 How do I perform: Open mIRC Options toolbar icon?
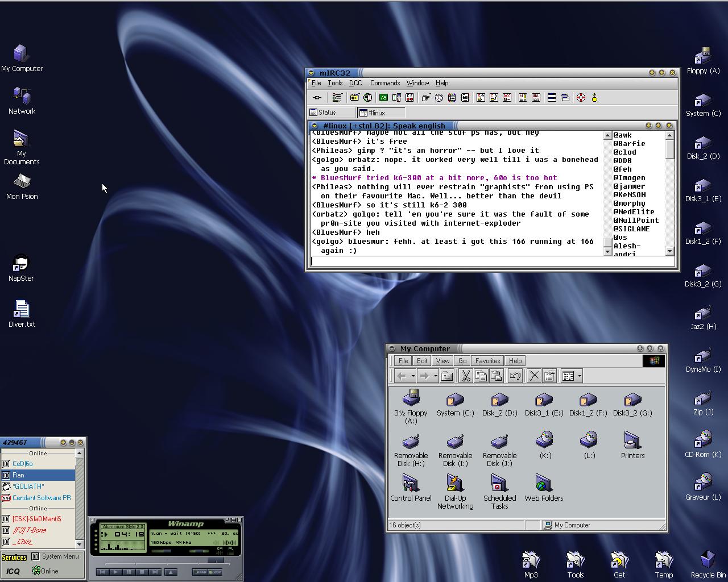point(337,98)
